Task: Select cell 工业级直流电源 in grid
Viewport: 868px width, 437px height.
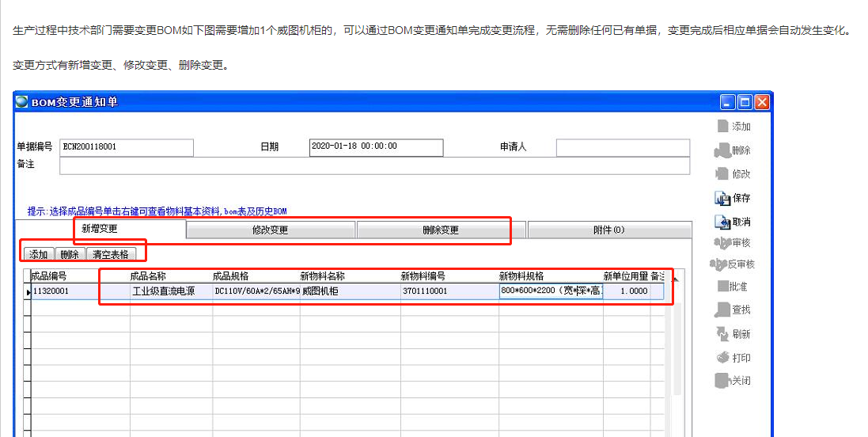Action: pyautogui.click(x=171, y=291)
